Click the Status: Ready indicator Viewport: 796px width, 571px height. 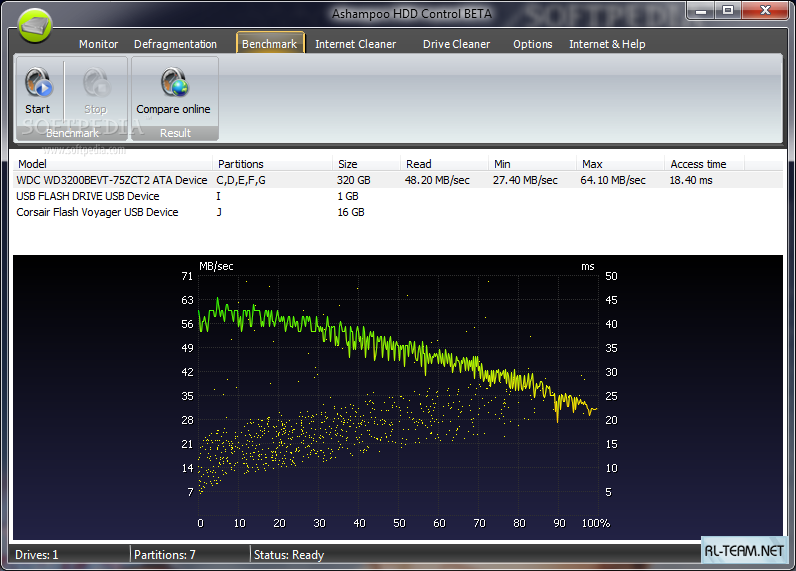[x=289, y=555]
